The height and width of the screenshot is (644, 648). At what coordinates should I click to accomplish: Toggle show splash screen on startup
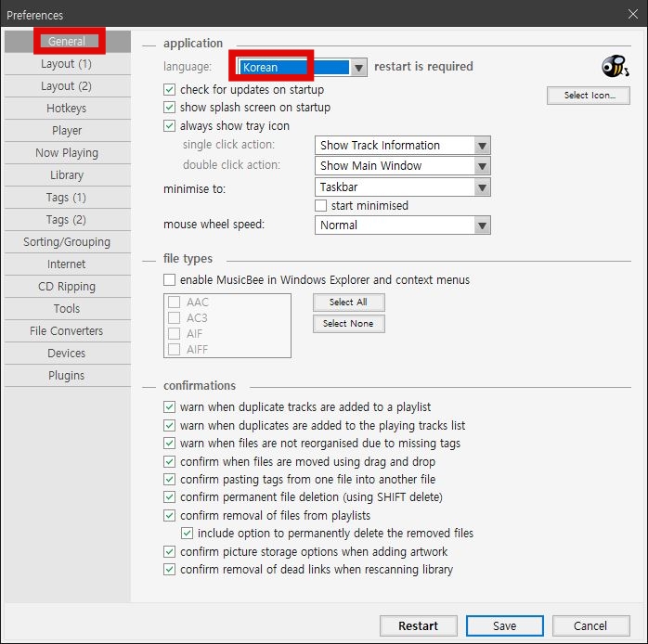coord(170,108)
